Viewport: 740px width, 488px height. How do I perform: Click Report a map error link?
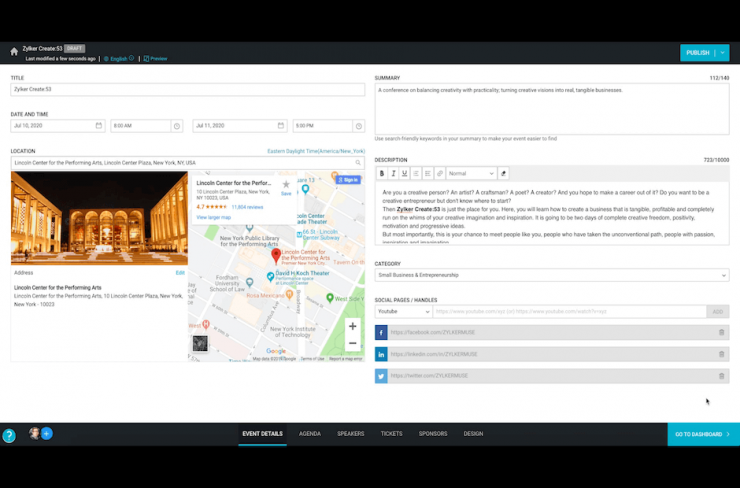coord(345,359)
